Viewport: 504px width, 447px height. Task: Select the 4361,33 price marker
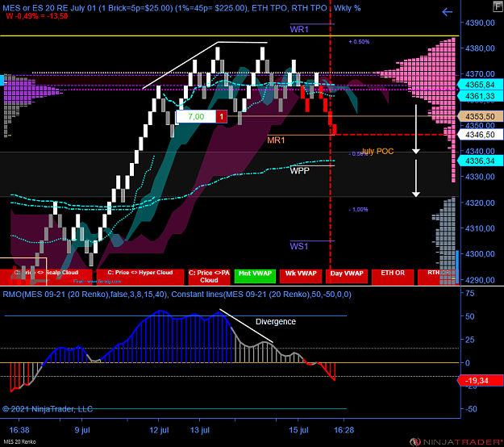480,96
